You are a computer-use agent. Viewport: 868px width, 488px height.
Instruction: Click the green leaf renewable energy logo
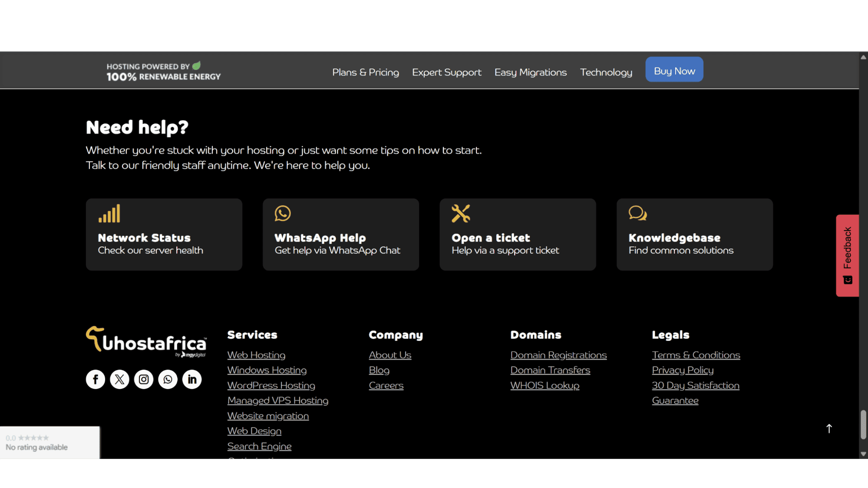[x=197, y=66]
